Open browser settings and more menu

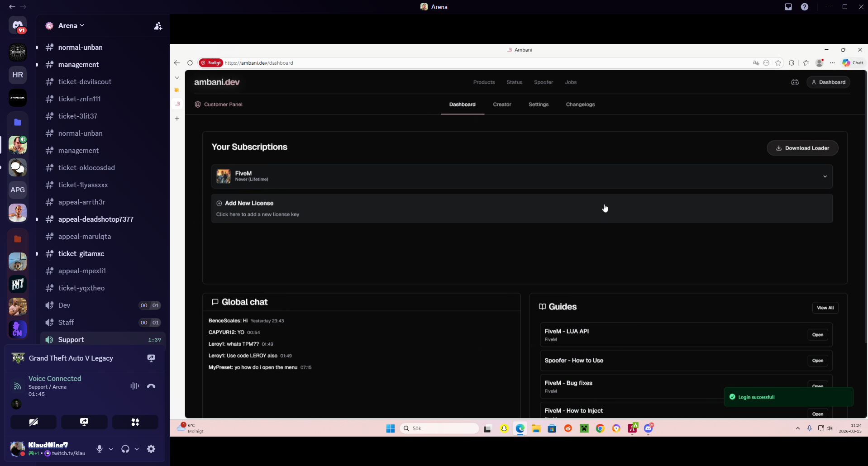click(832, 63)
